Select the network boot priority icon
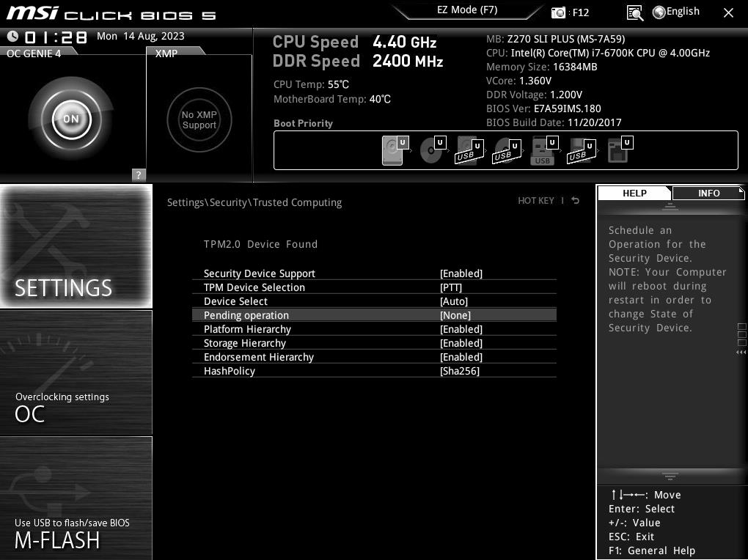Image resolution: width=748 pixels, height=560 pixels. click(620, 150)
